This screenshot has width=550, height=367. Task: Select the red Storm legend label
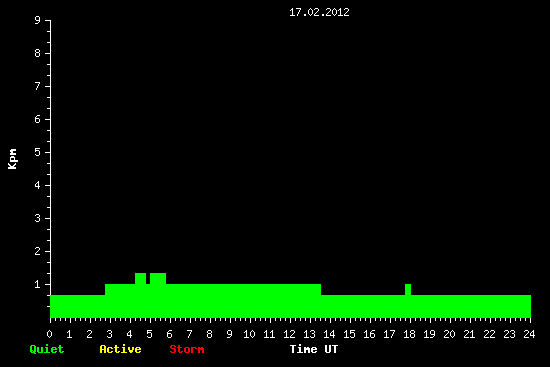click(187, 349)
